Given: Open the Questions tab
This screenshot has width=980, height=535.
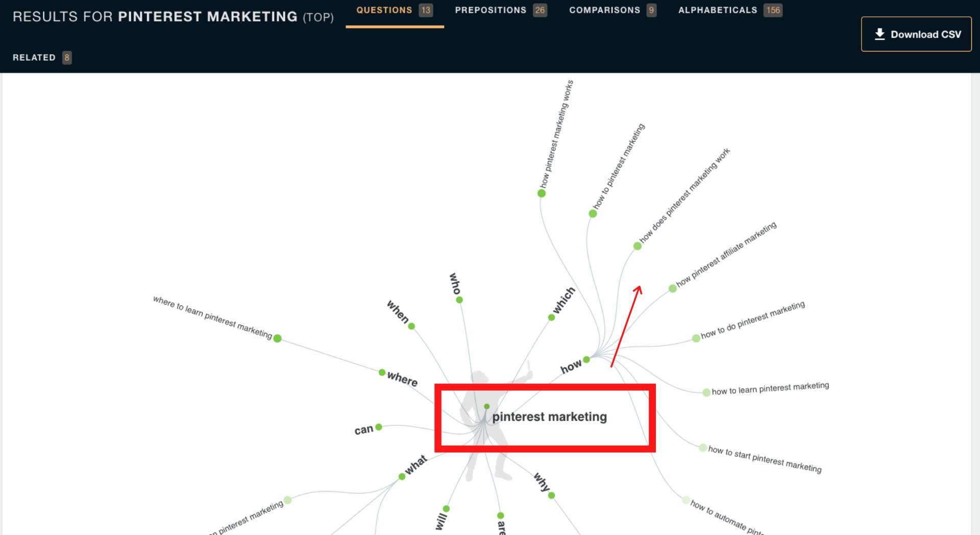Looking at the screenshot, I should (394, 10).
